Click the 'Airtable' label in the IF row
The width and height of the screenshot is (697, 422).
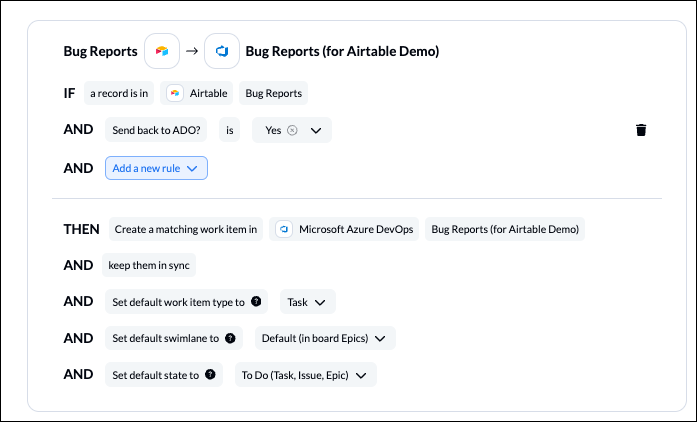[208, 93]
